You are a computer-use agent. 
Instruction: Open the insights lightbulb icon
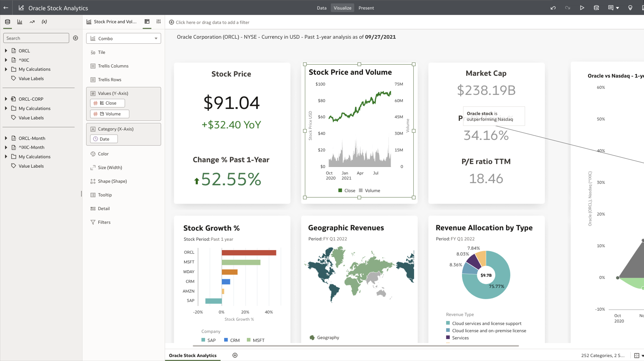tap(630, 8)
